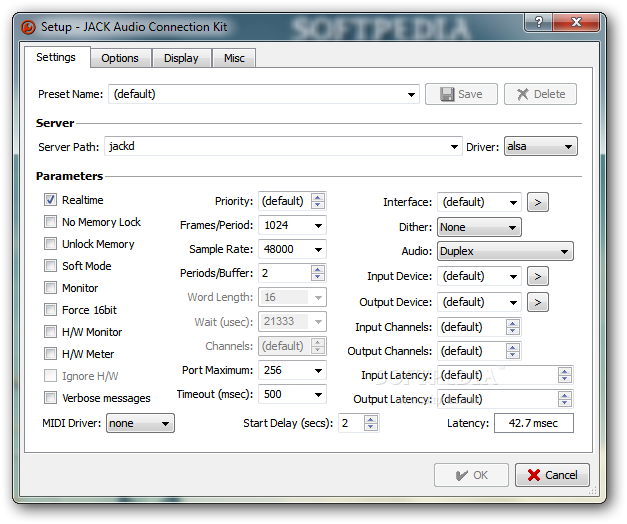Open Sample Rate dropdown showing 48000
Image resolution: width=627 pixels, height=524 pixels.
click(x=292, y=249)
